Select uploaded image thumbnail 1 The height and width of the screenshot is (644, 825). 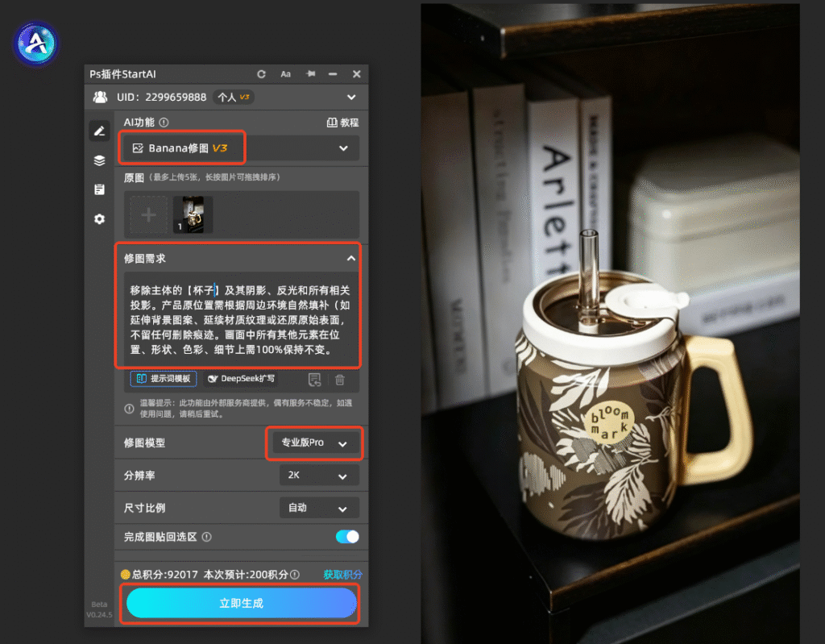(193, 215)
